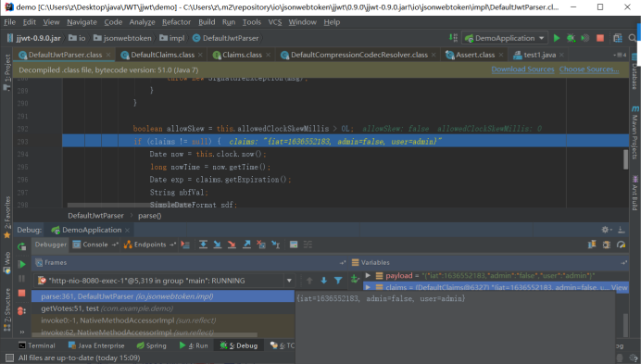Click the Build project icon with green arrow
Image resolution: width=641 pixels, height=364 pixels.
[453, 38]
